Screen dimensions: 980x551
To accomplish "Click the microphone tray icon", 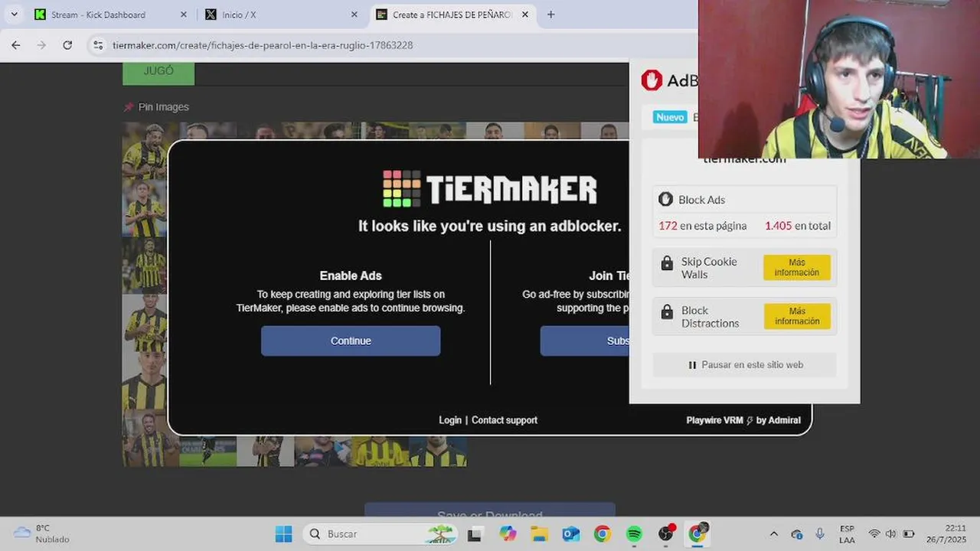I will pyautogui.click(x=820, y=533).
